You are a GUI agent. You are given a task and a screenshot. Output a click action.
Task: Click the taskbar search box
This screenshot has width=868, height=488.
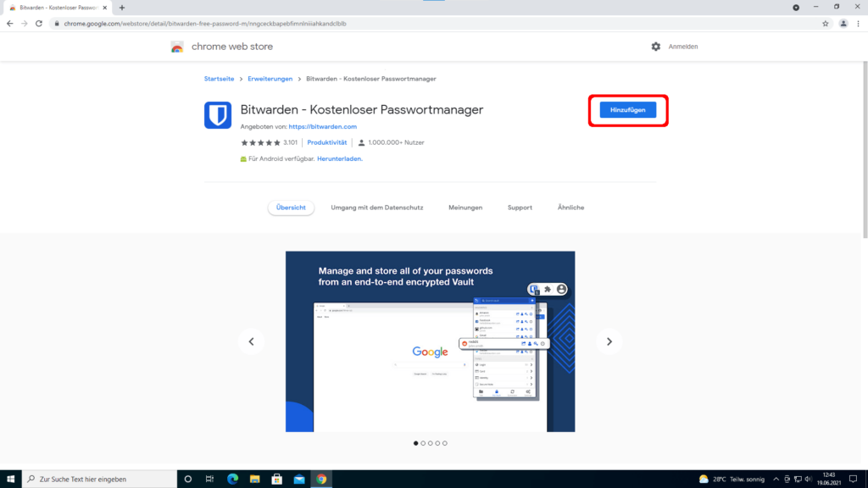point(100,480)
